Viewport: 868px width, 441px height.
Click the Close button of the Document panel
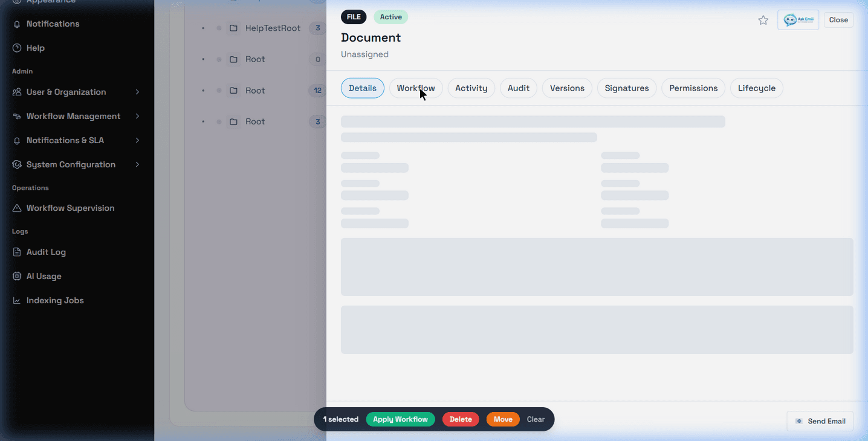coord(838,20)
